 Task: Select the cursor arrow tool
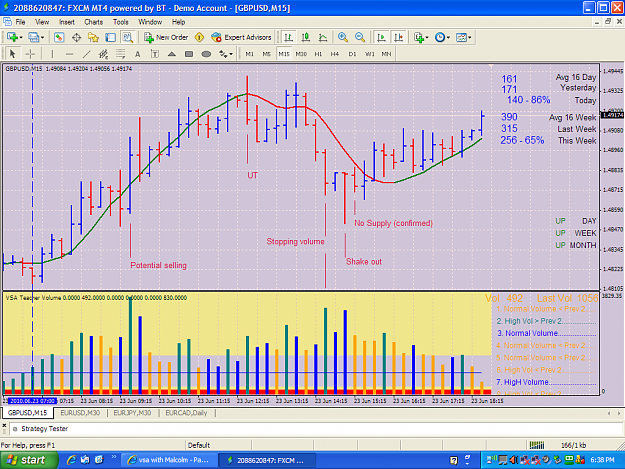point(12,54)
